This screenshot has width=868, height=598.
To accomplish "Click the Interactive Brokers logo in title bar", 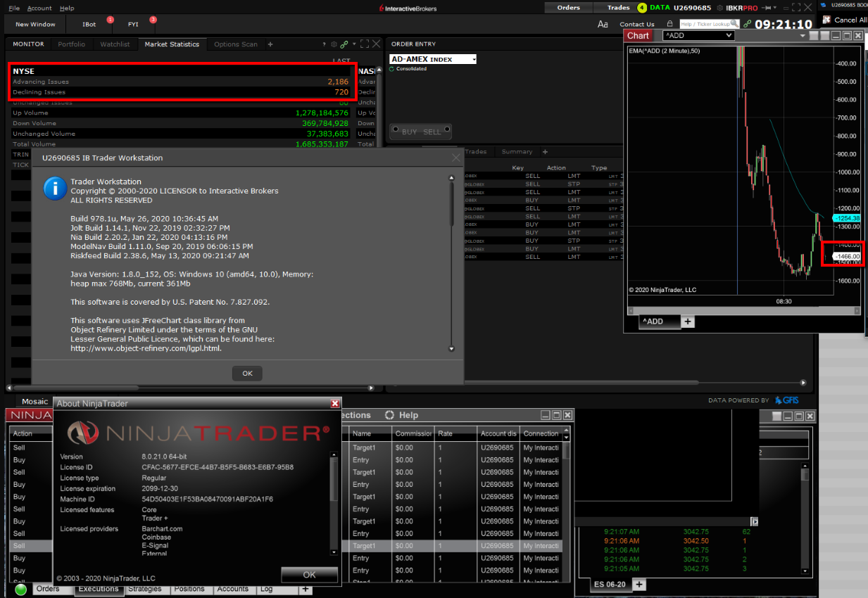I will pyautogui.click(x=408, y=8).
